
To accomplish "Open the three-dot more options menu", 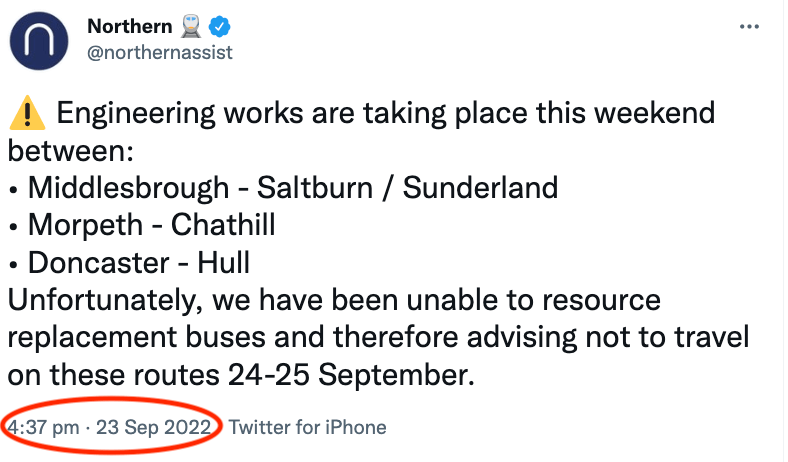I will click(749, 26).
